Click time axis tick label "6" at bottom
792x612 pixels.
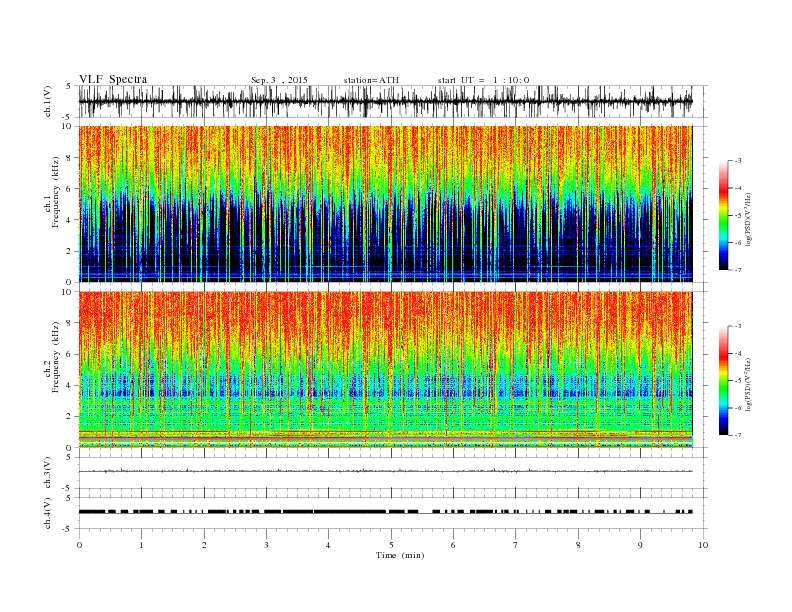click(453, 545)
